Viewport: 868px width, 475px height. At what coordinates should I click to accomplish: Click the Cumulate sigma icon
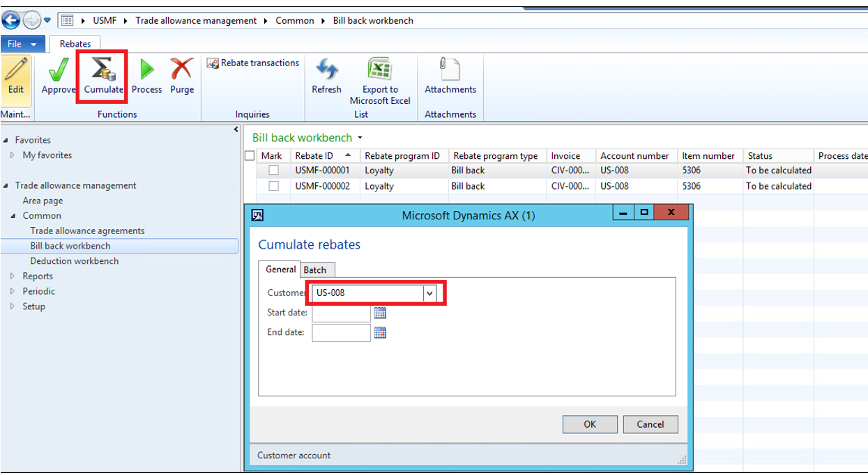(103, 70)
